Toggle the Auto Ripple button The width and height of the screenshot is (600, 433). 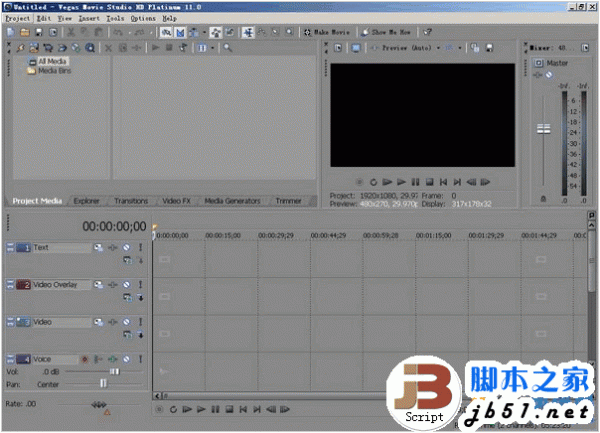point(194,33)
